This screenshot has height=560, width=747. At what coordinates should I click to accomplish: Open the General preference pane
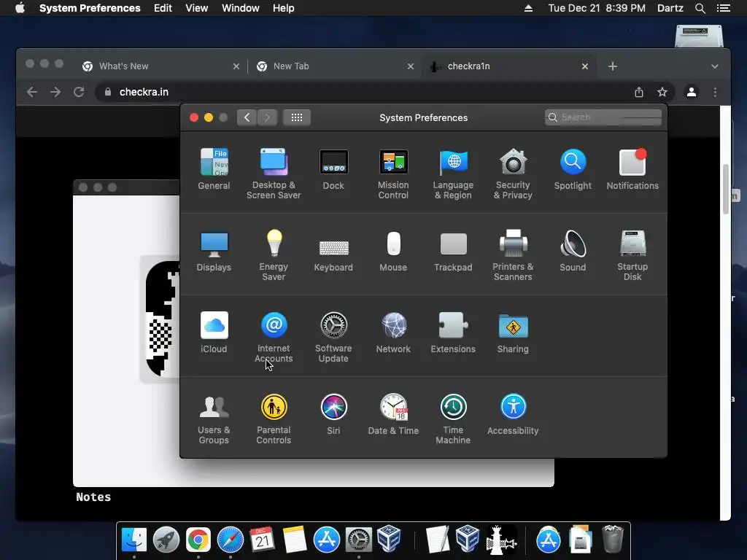tap(214, 169)
